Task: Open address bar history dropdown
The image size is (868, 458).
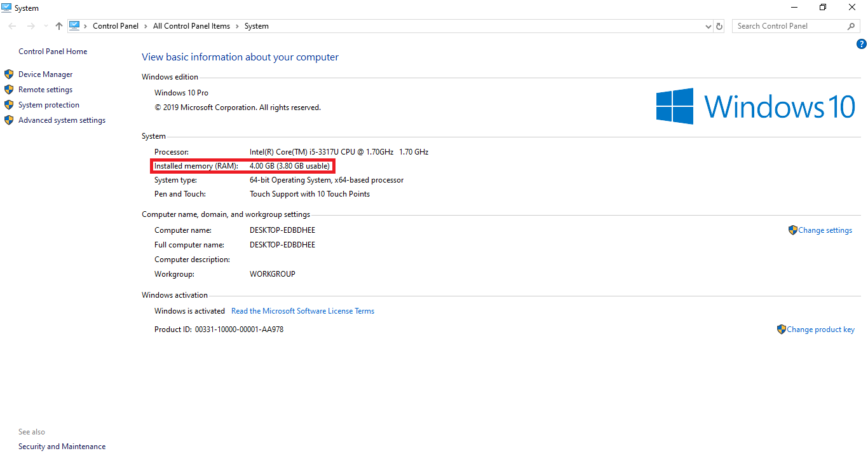Action: 709,26
